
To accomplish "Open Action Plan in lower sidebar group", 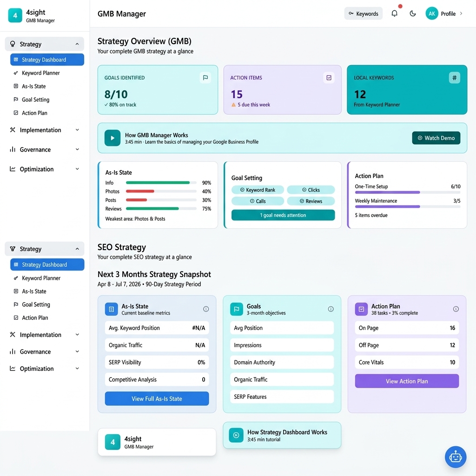I will click(x=47, y=318).
